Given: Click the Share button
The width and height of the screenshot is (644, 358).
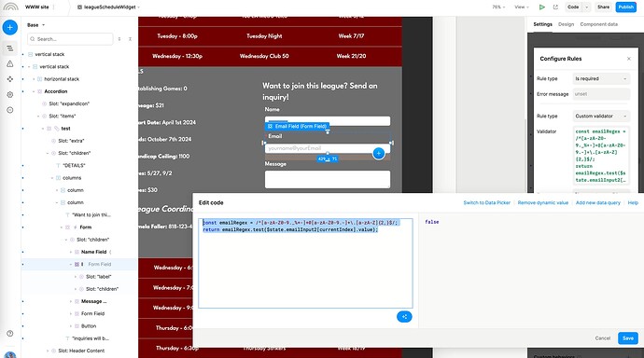Looking at the screenshot, I should 603,7.
